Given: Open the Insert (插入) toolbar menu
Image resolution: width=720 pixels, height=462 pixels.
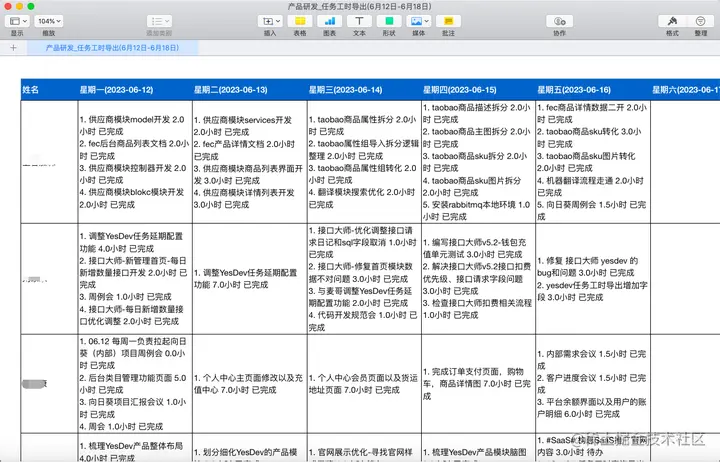Looking at the screenshot, I should 270,21.
